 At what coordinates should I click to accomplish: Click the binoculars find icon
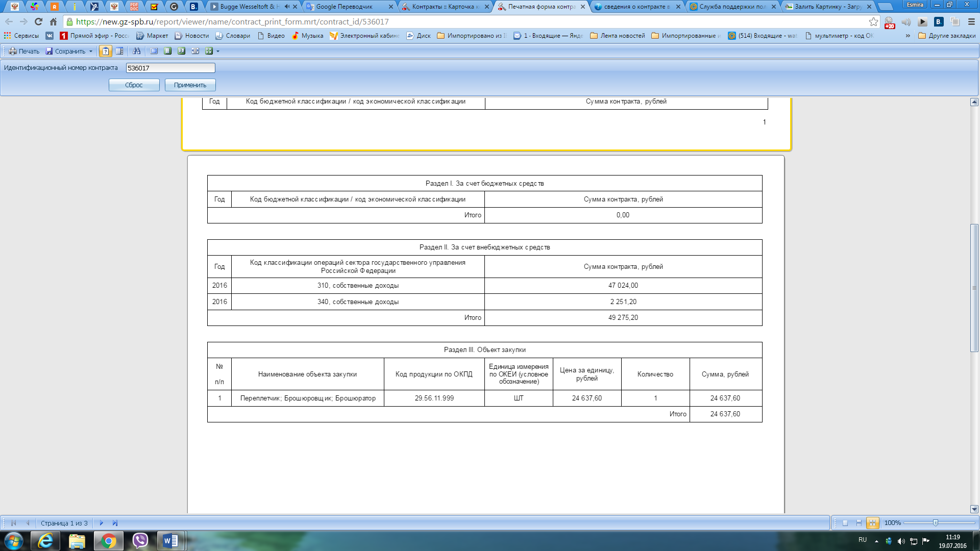click(136, 51)
